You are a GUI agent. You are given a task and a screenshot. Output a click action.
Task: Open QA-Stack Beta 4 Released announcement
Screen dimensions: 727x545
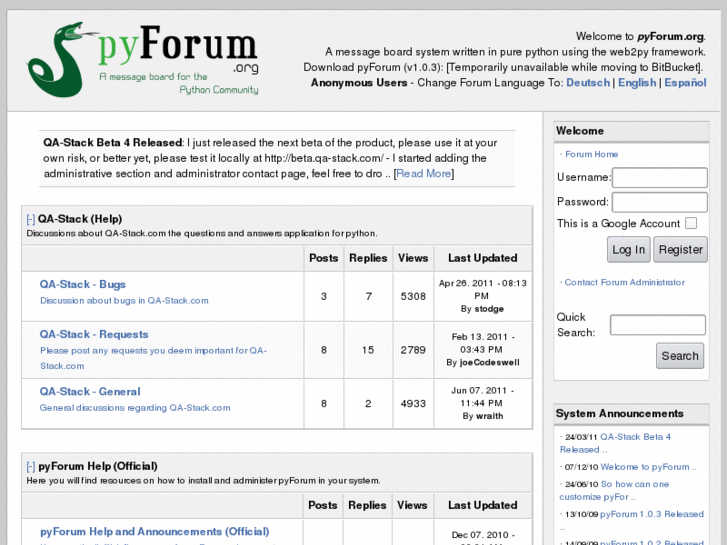click(x=616, y=443)
